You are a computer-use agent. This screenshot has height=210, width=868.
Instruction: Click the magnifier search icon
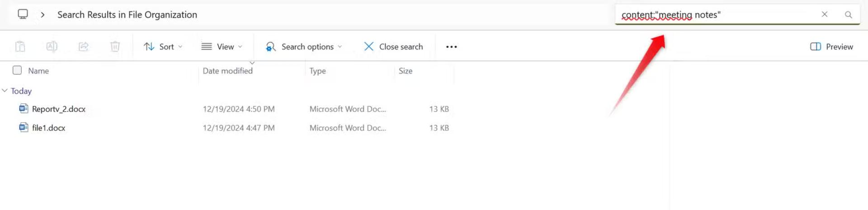click(x=849, y=14)
